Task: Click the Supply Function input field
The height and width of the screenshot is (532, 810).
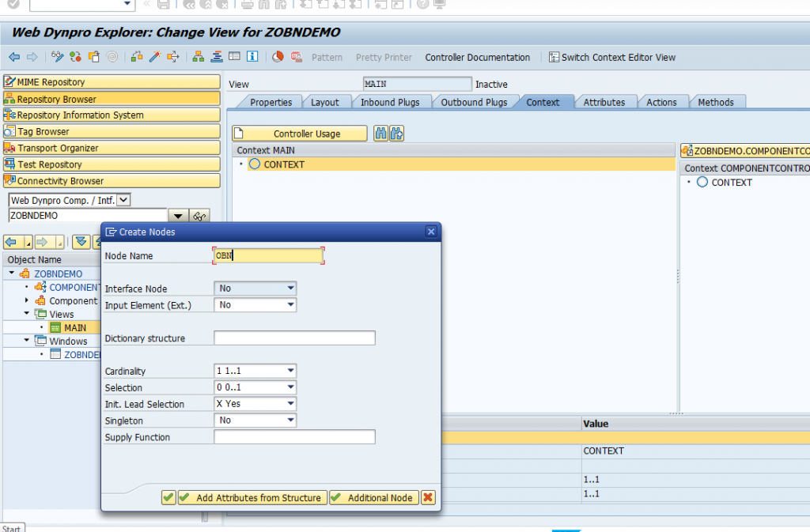Action: tap(294, 437)
